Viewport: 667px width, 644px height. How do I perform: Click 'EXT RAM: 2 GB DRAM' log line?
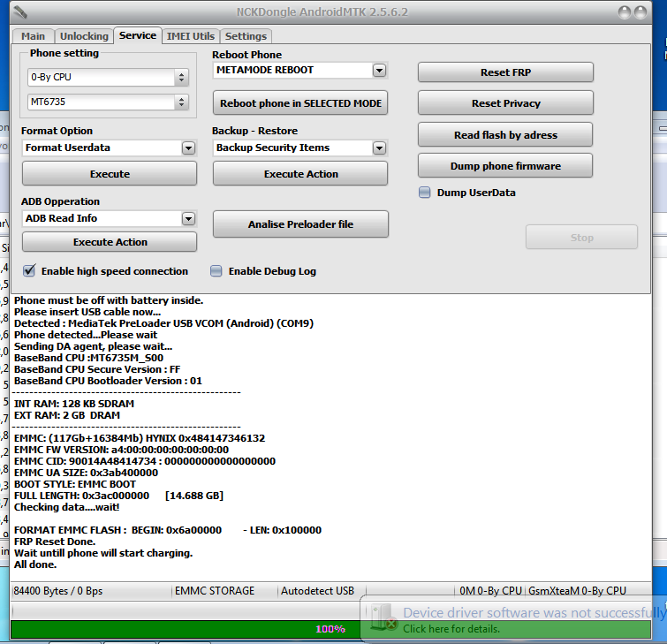(67, 415)
